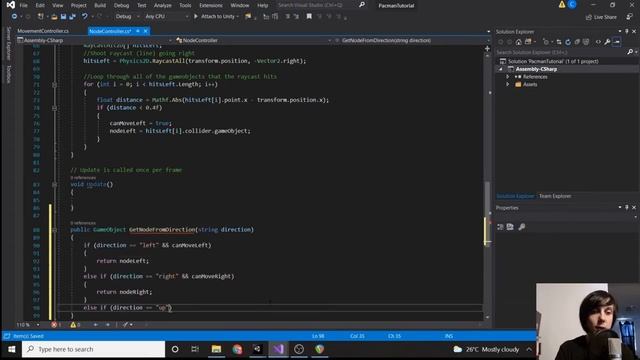Click the Live Share button
The width and height of the screenshot is (640, 360).
pos(601,17)
